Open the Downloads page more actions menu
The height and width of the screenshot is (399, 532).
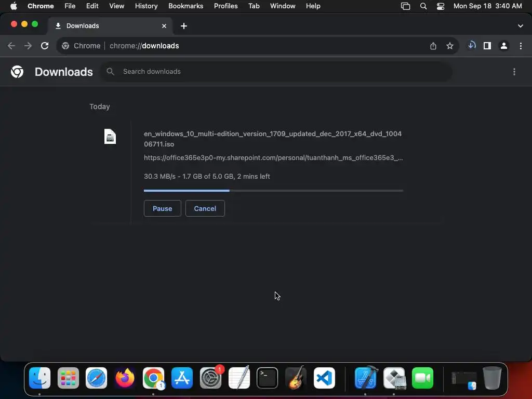[514, 72]
